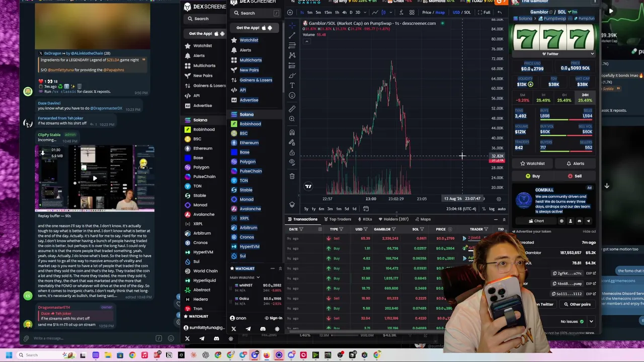Open chart style dropdown beside candles icon
The width and height of the screenshot is (644, 362).
coord(391,13)
